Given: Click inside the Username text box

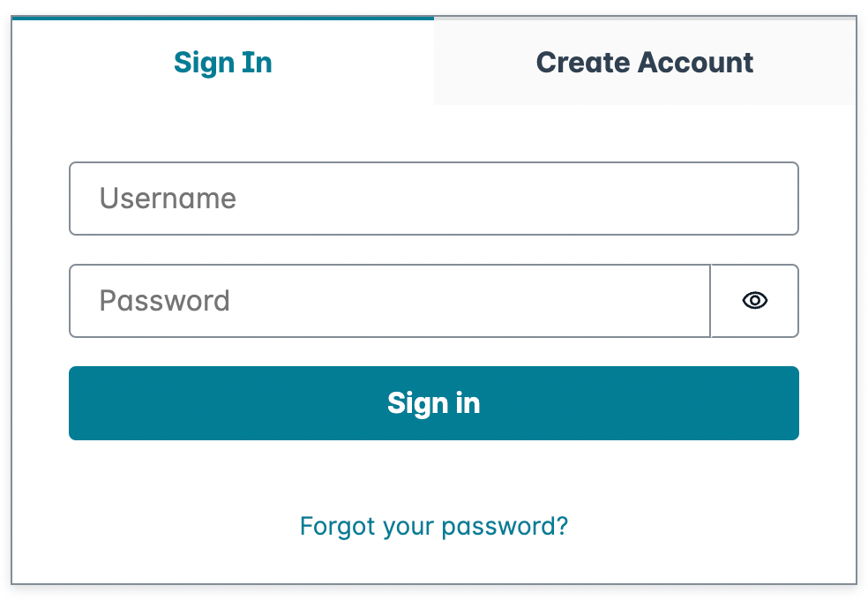Looking at the screenshot, I should (433, 199).
